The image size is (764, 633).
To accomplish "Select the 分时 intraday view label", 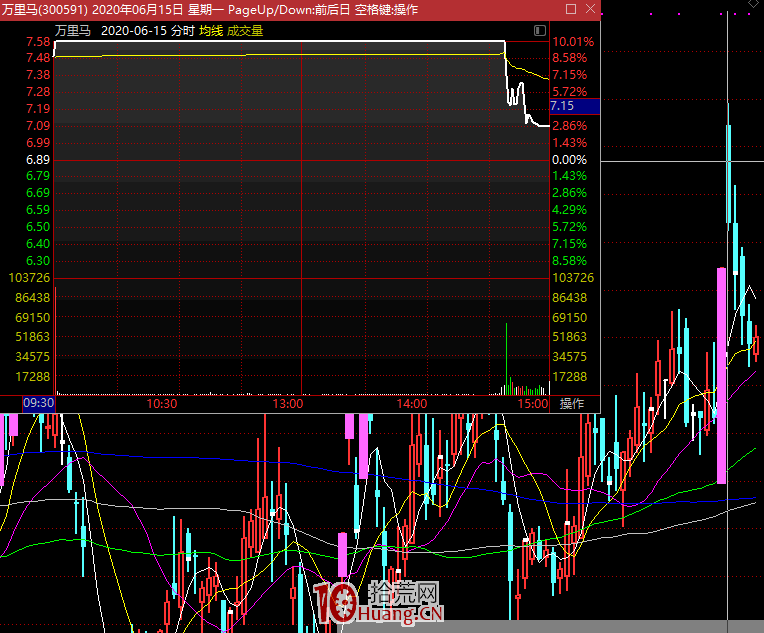I will tap(182, 31).
